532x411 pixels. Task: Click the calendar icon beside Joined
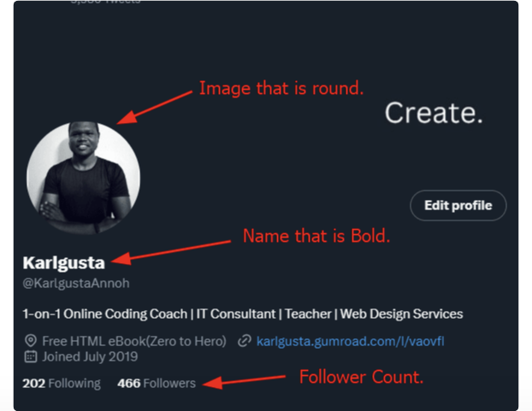[31, 356]
